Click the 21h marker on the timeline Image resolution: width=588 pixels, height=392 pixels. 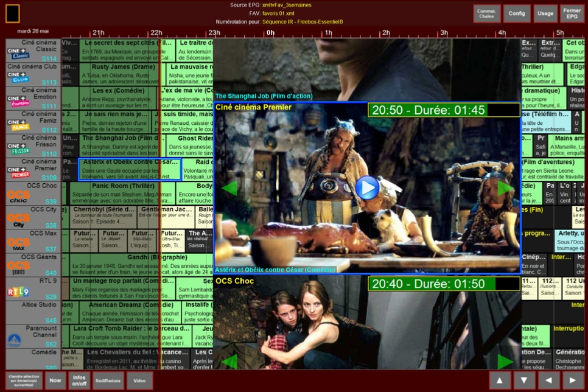tap(98, 33)
